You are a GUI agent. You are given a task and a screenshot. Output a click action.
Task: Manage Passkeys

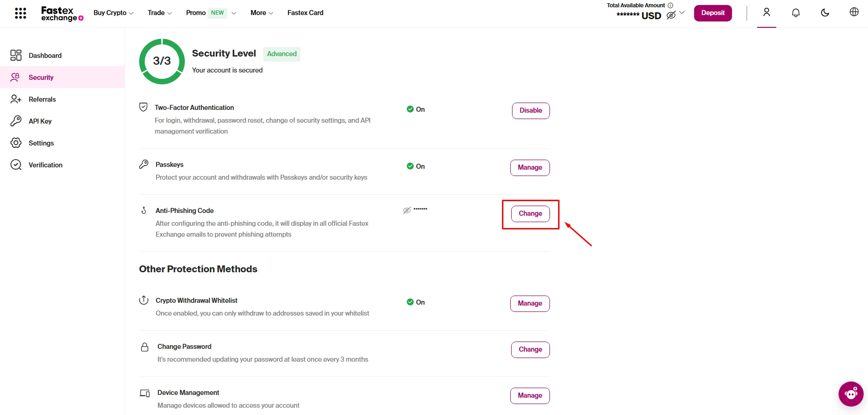[530, 167]
